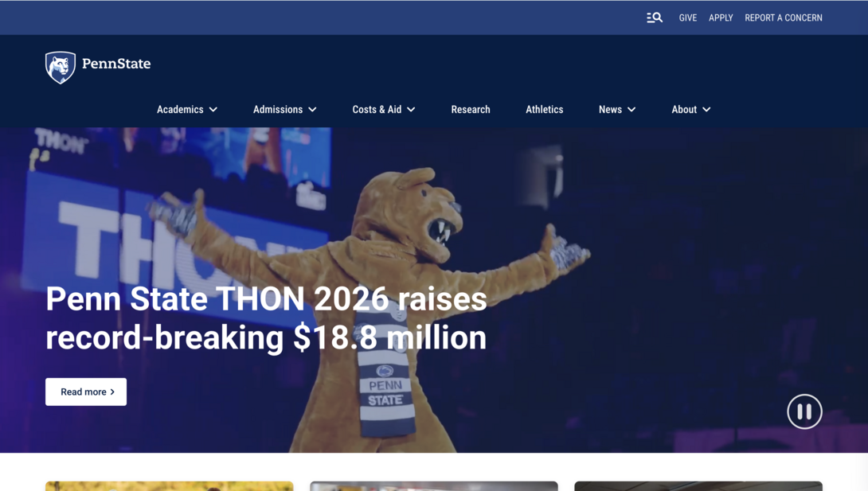Expand the Costs & Aid menu
Screen dimensions: 868x491
383,109
